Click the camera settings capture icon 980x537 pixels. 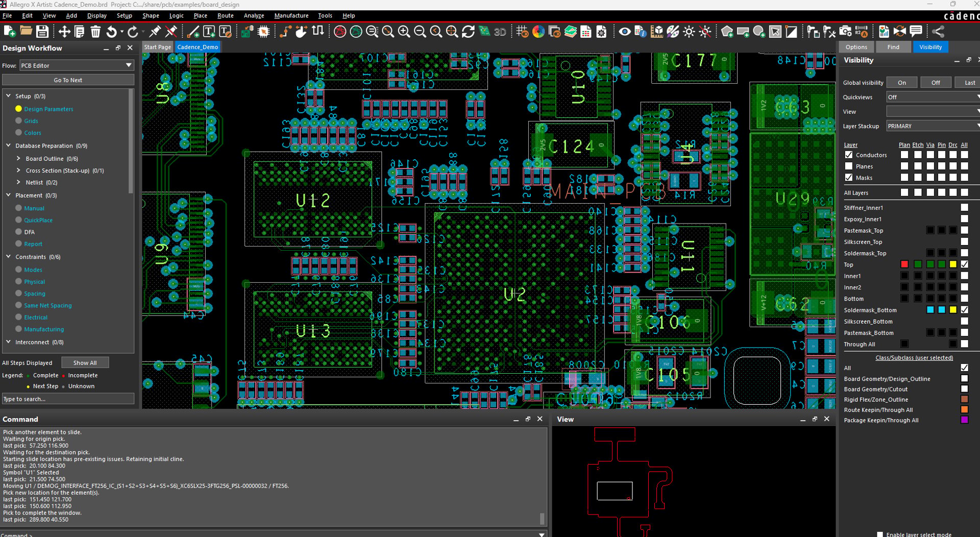click(846, 32)
